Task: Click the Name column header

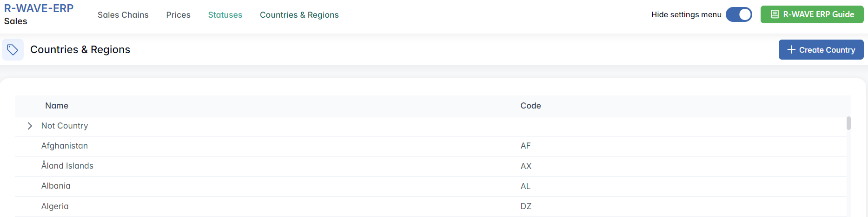Action: point(57,106)
